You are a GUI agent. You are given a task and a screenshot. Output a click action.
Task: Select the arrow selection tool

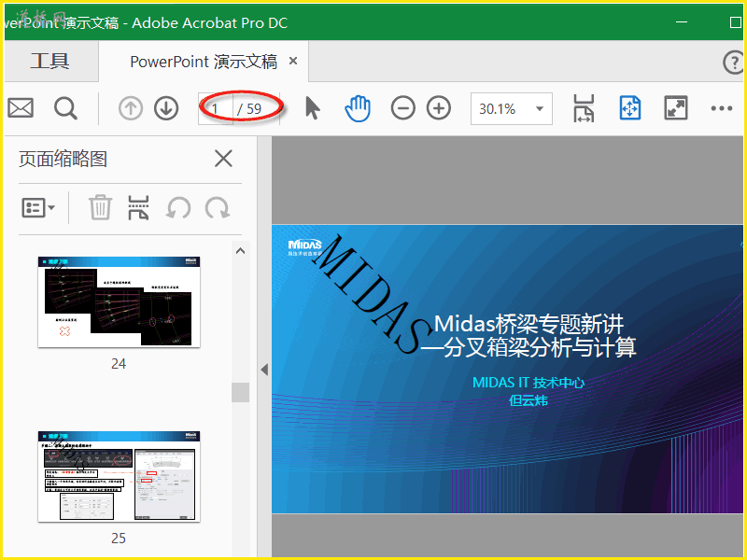[x=312, y=108]
